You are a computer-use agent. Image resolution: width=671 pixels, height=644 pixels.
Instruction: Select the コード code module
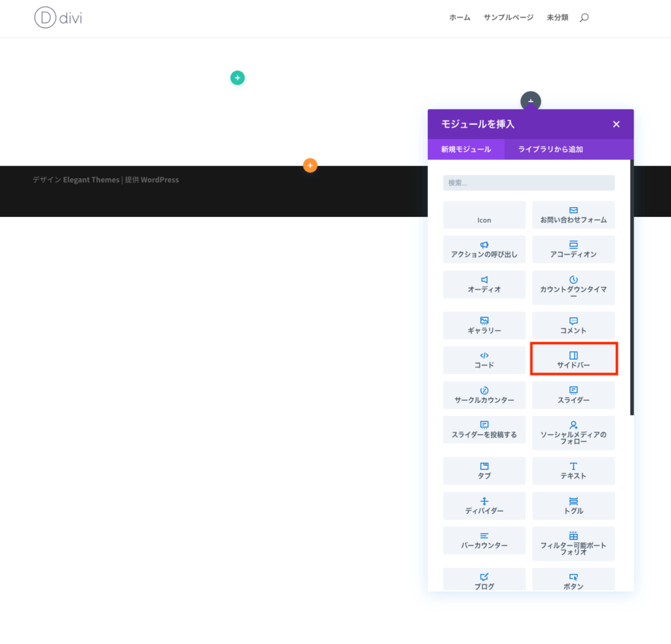pos(484,360)
